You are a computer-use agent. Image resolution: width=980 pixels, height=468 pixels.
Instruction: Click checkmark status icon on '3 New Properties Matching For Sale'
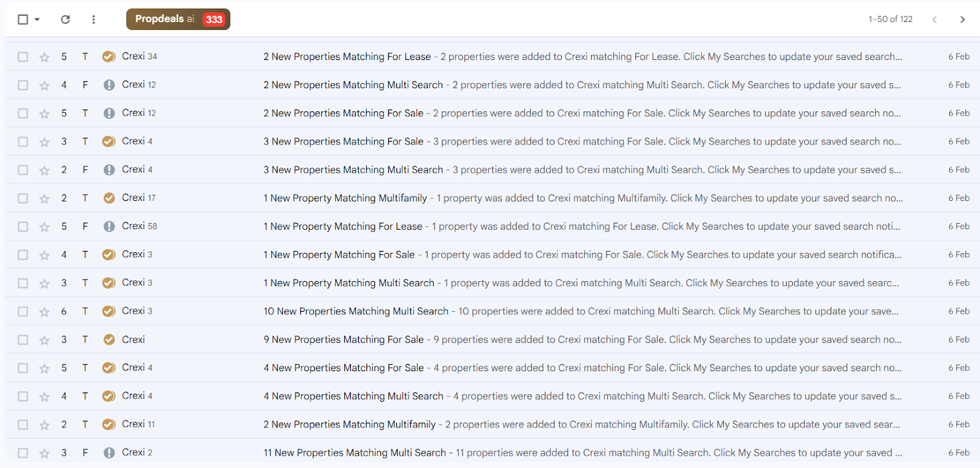tap(109, 142)
